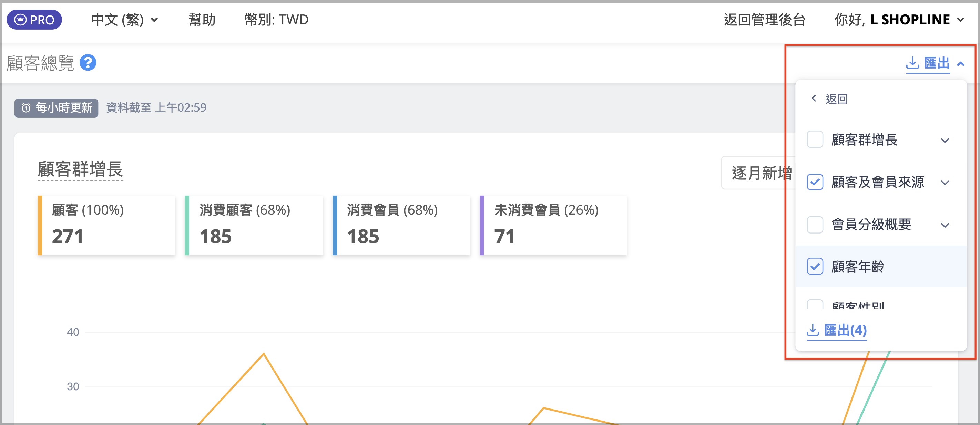Collapse export menu with up chevron

click(x=960, y=64)
